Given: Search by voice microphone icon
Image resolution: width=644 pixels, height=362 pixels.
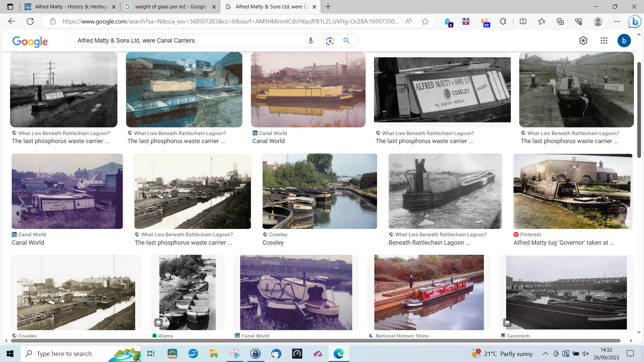Looking at the screenshot, I should click(311, 41).
